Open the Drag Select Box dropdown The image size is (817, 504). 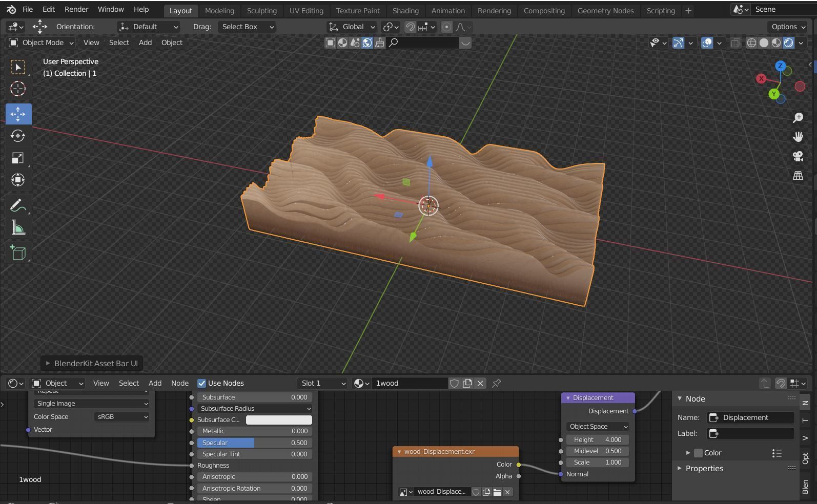coord(248,27)
